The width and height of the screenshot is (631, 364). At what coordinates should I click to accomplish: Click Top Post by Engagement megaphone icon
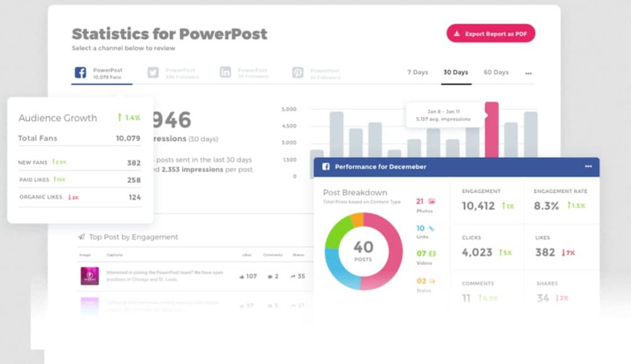click(x=81, y=236)
